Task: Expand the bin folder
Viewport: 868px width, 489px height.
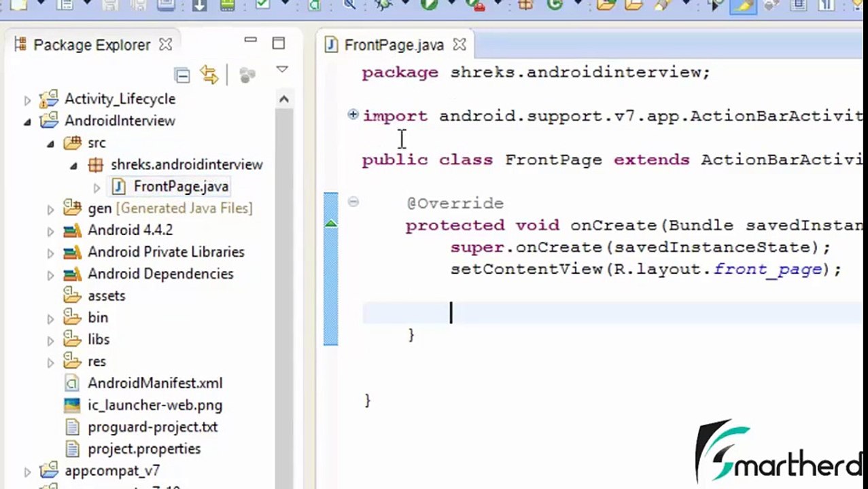Action: (50, 319)
